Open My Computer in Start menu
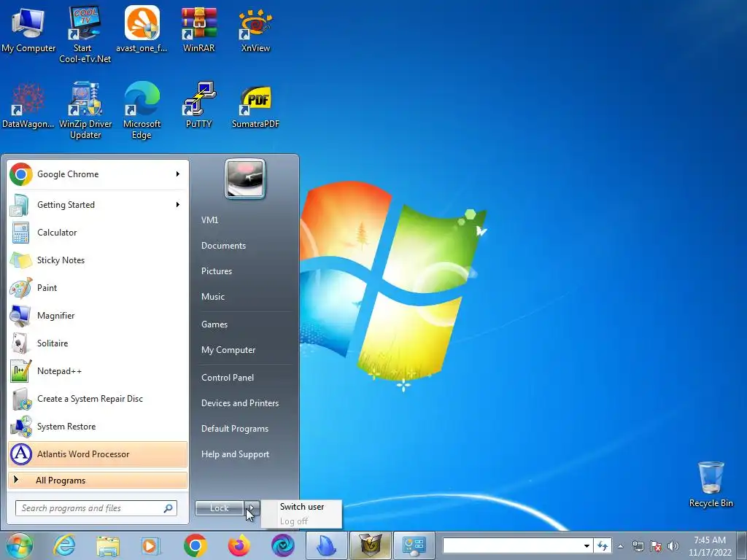Viewport: 747px width, 560px height. tap(228, 350)
